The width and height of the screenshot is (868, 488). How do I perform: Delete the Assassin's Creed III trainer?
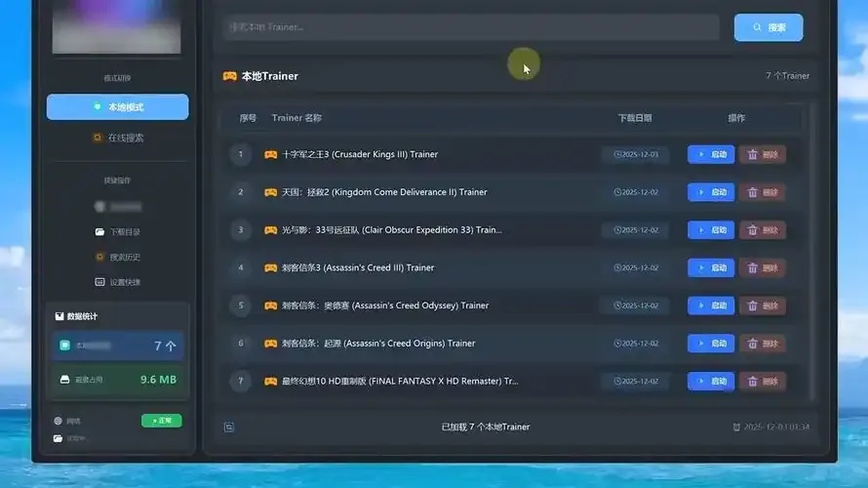(763, 267)
